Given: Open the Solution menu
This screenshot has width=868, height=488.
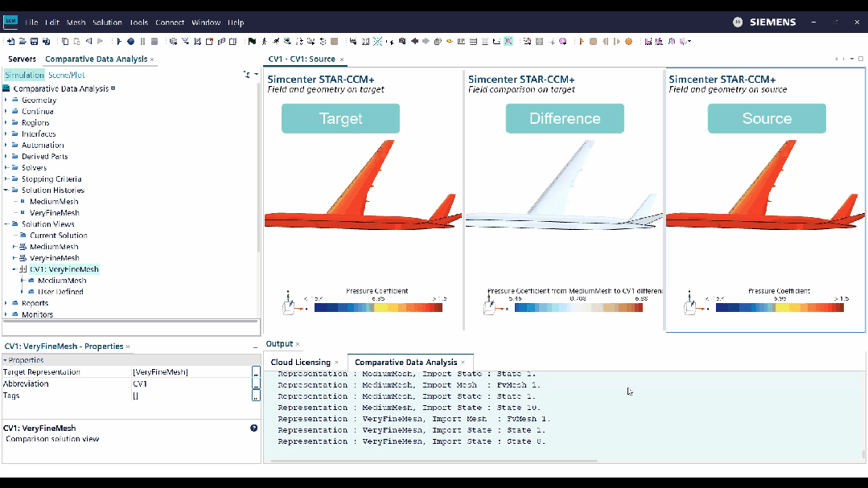Looking at the screenshot, I should point(107,23).
